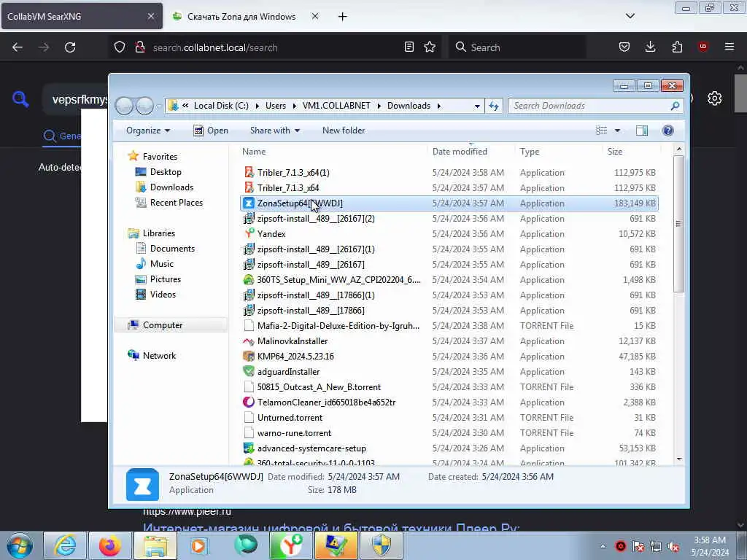This screenshot has height=560, width=747.
Task: Switch to the Скачать Zona для Windows tab
Action: pyautogui.click(x=241, y=17)
